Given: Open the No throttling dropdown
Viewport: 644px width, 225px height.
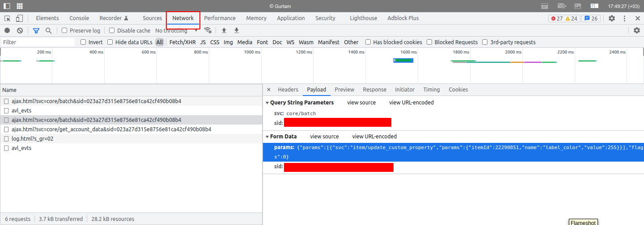Looking at the screenshot, I should pos(176,30).
